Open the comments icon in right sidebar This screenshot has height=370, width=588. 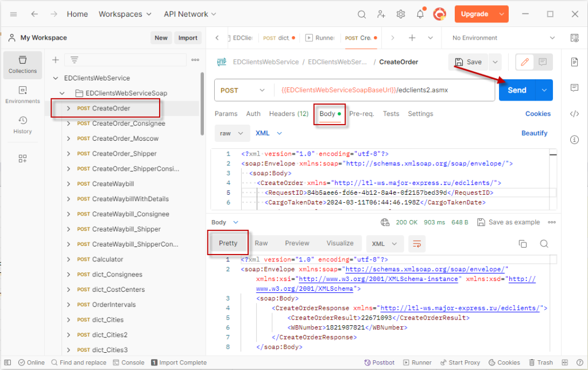[x=574, y=88]
